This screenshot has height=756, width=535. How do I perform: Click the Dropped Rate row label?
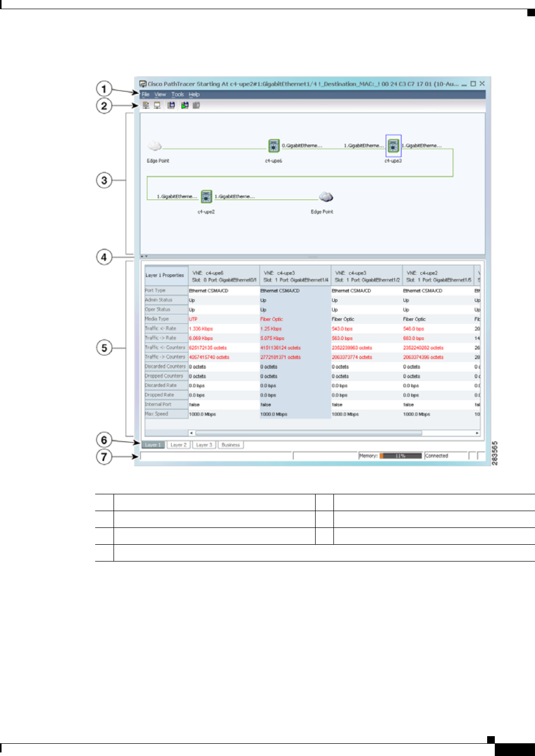[x=166, y=395]
